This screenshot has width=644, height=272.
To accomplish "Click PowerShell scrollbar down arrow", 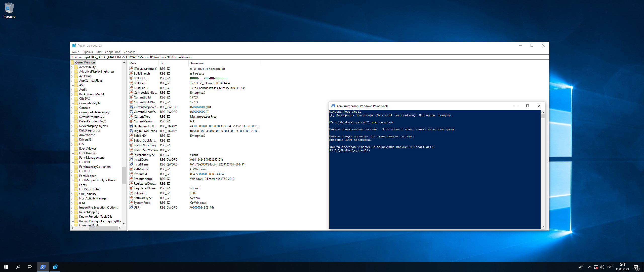I will click(543, 227).
